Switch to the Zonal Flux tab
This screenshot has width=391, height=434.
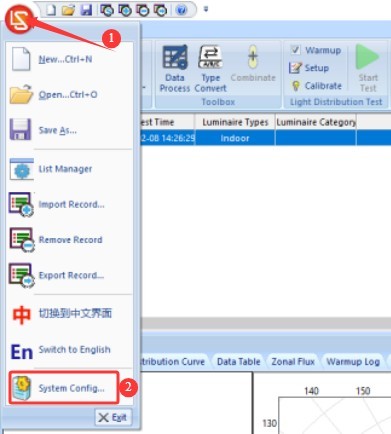(293, 362)
